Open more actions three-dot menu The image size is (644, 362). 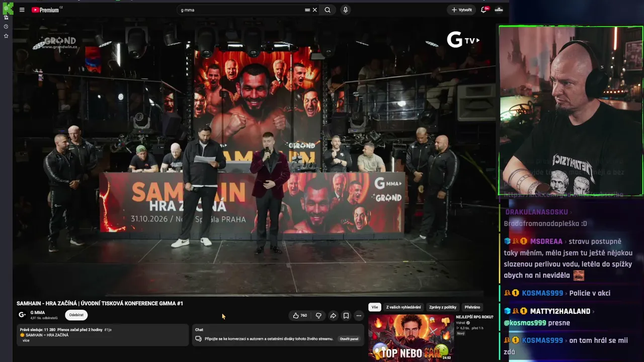click(x=359, y=316)
